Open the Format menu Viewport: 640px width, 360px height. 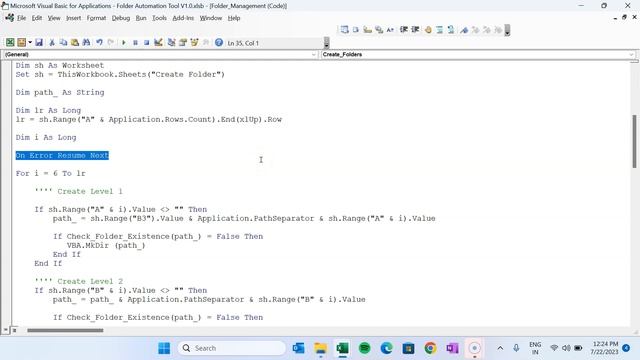coord(96,18)
